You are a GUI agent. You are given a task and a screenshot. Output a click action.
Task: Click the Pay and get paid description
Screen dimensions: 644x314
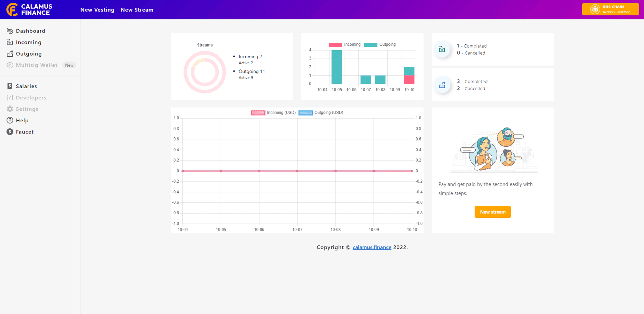pos(485,189)
